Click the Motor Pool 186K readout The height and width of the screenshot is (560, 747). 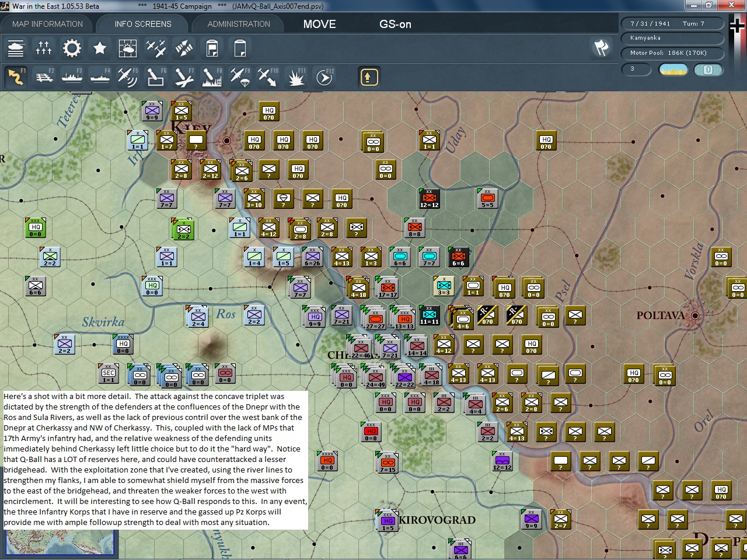[x=672, y=53]
